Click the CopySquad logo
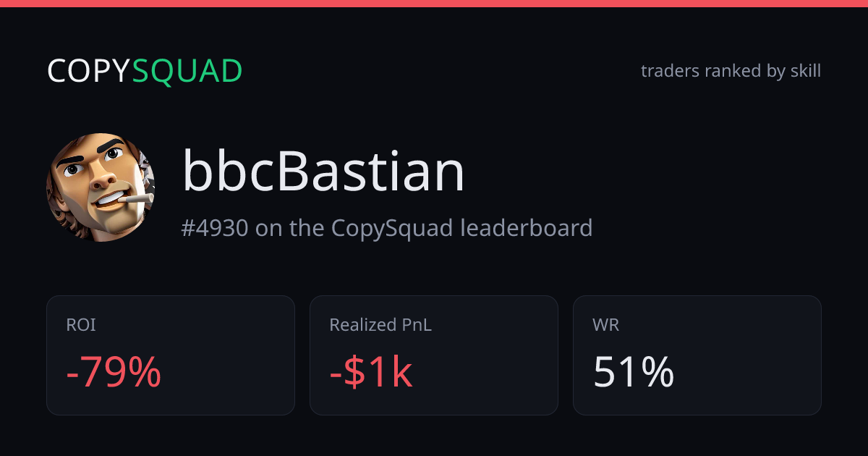This screenshot has height=456, width=868. click(145, 71)
